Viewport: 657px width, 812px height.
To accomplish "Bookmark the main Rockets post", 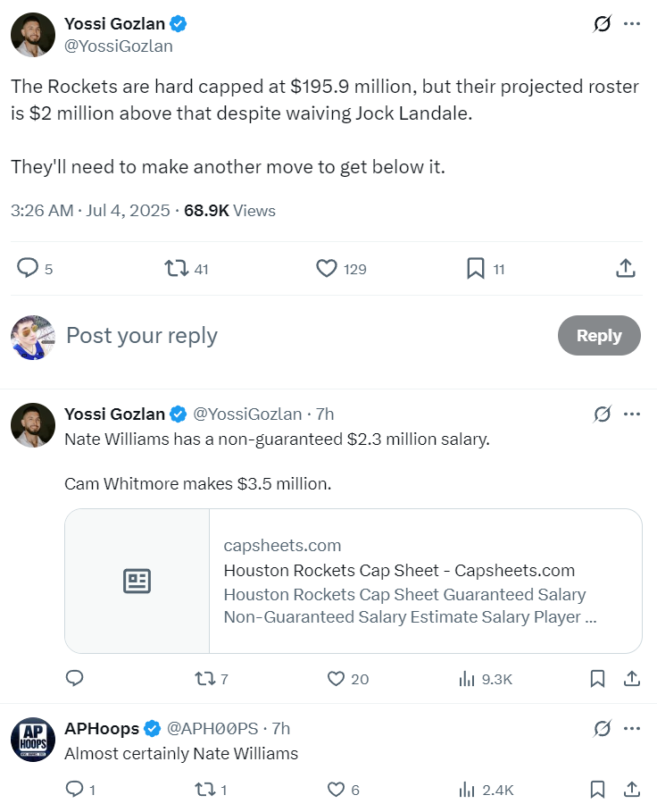I will (476, 268).
